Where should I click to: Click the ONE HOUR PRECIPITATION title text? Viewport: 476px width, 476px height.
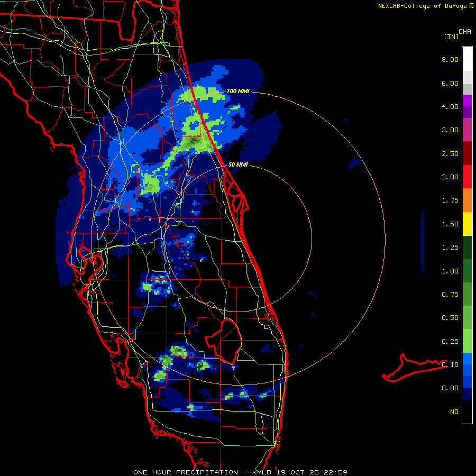[186, 472]
